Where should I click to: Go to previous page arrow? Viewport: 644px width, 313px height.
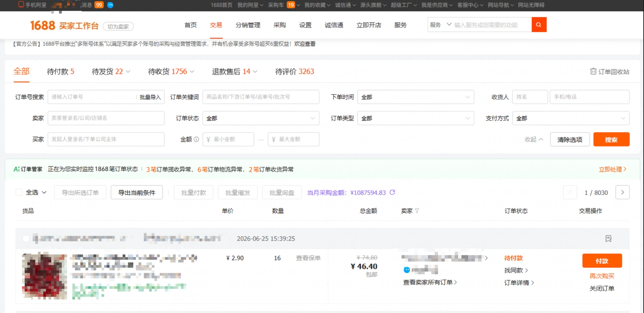click(570, 192)
